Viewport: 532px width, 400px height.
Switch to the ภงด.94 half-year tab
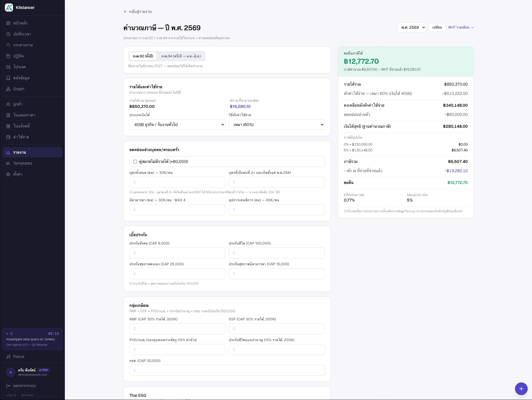[181, 56]
